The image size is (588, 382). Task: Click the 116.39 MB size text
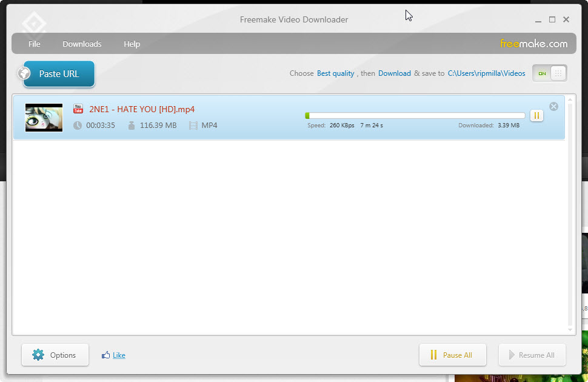(158, 126)
